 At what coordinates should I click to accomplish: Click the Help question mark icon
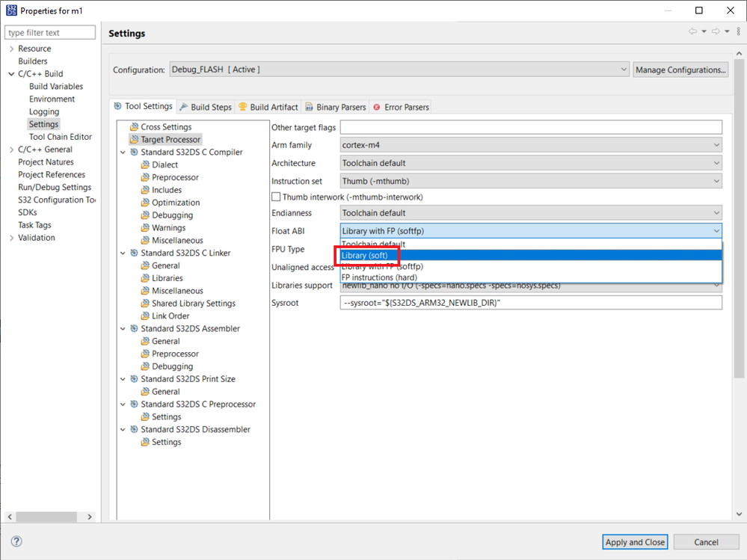point(16,542)
